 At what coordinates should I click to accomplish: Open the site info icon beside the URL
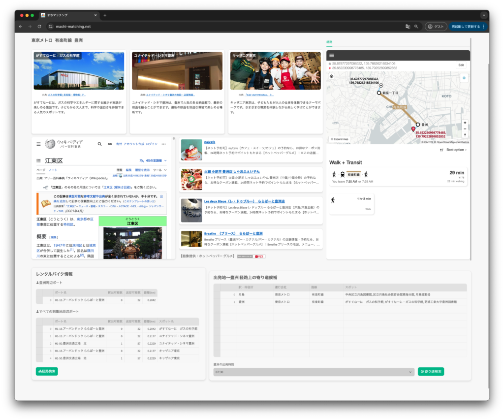[x=51, y=27]
